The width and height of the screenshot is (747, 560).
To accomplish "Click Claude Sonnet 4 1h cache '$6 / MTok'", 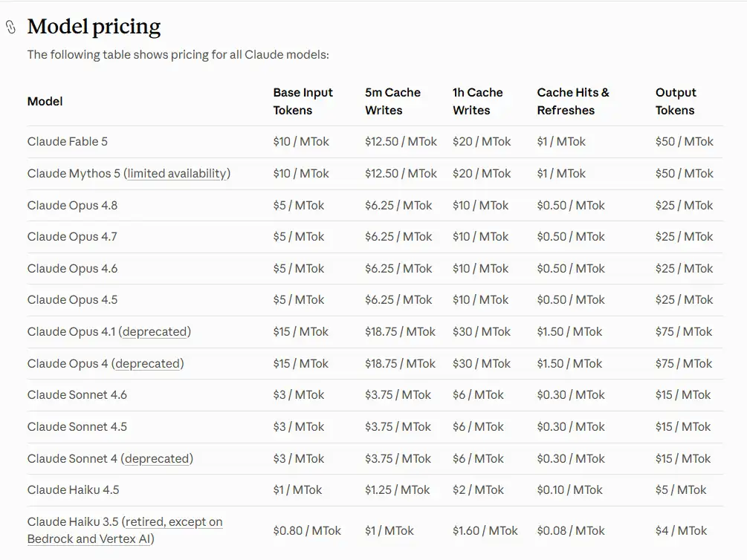I will pyautogui.click(x=478, y=459).
